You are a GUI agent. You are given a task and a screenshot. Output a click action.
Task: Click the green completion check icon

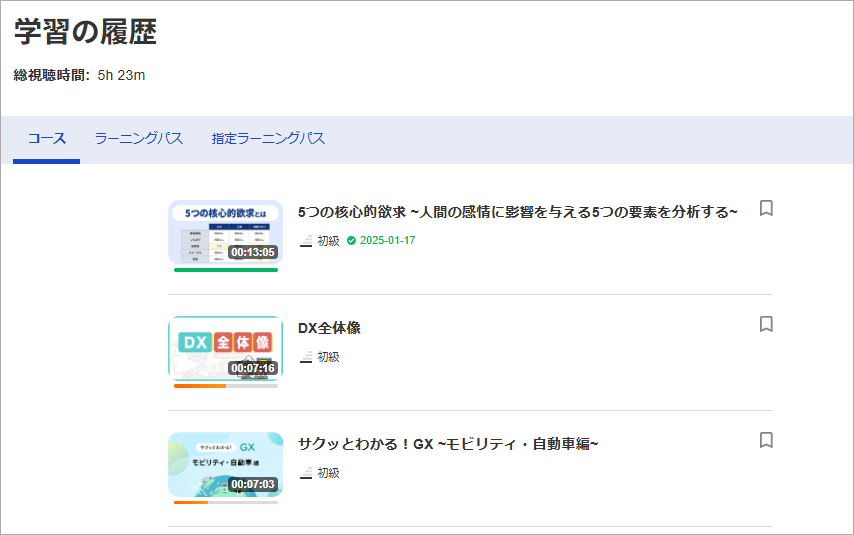[351, 241]
